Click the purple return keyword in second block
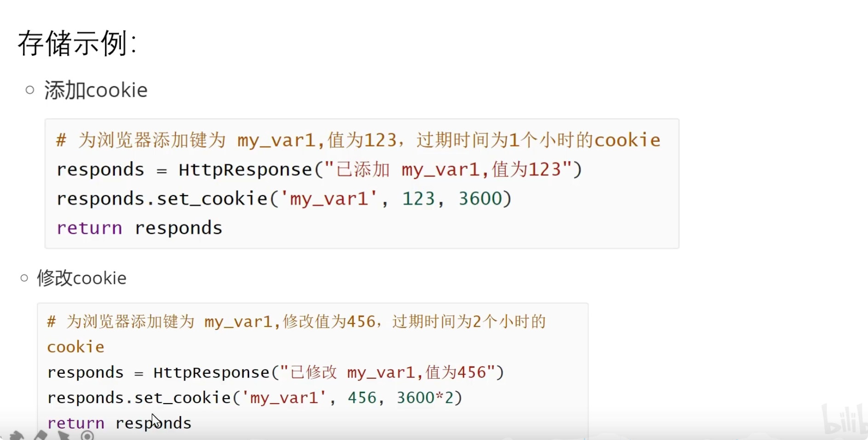This screenshot has height=440, width=868. [76, 423]
